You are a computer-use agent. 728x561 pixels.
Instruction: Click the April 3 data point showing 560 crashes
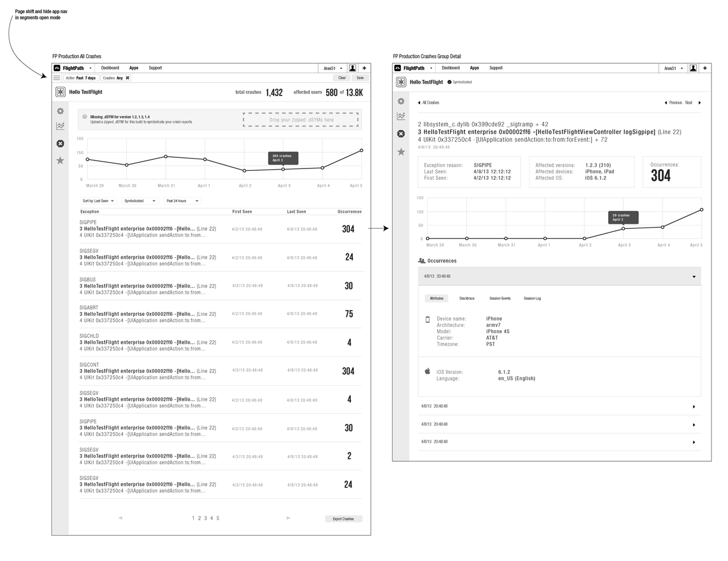283,169
